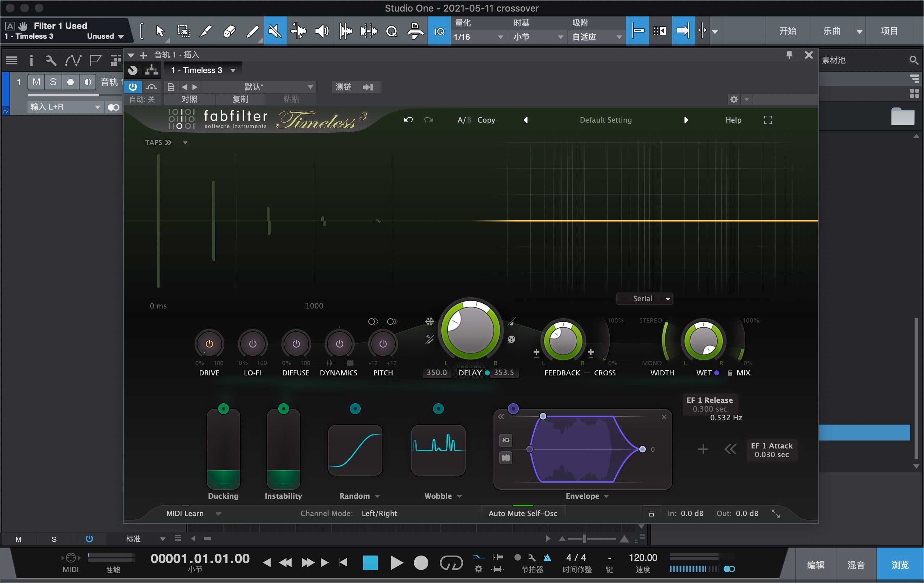Go to next preset arrow
The width and height of the screenshot is (924, 583).
click(686, 120)
